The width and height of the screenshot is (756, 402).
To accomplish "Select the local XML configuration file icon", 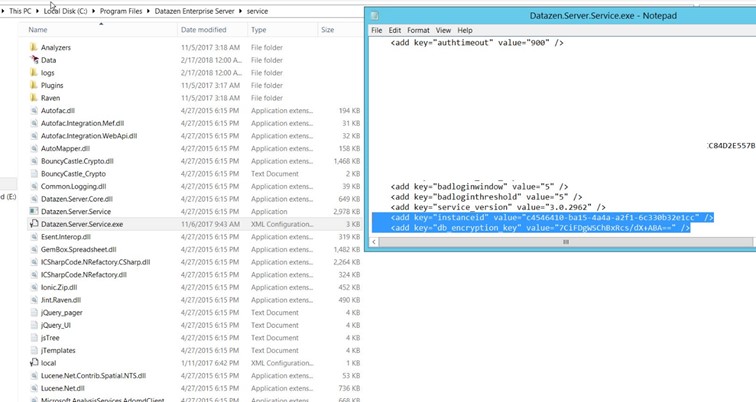I will coord(34,362).
